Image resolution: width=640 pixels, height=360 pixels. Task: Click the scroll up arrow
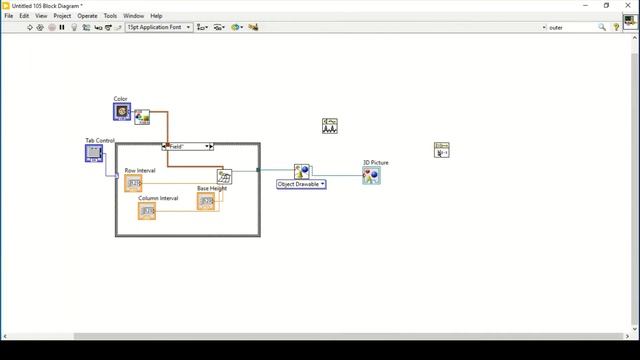point(635,38)
